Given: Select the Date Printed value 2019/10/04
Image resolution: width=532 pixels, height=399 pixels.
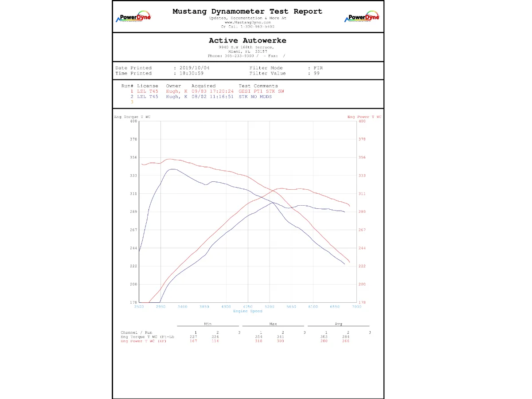Looking at the screenshot, I should point(194,68).
